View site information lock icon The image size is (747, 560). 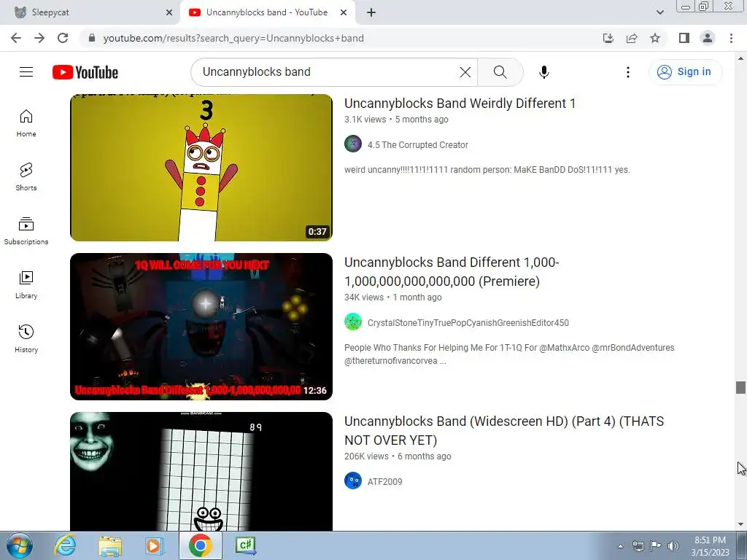coord(92,38)
